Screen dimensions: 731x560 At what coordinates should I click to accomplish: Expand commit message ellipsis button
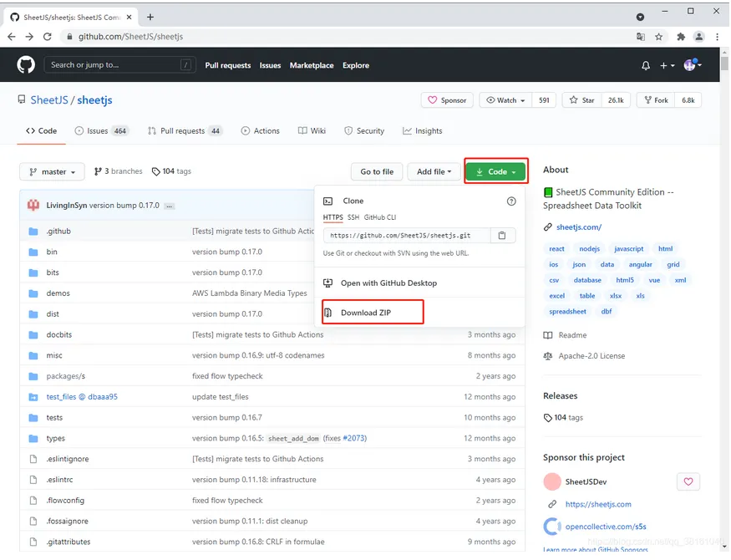tap(170, 206)
